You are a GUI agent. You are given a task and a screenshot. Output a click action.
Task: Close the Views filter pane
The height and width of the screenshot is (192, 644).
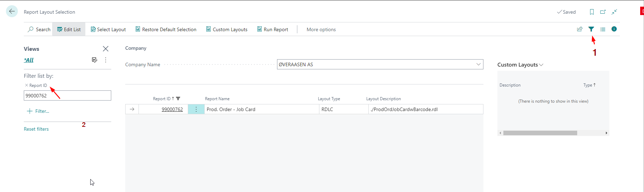click(x=106, y=49)
